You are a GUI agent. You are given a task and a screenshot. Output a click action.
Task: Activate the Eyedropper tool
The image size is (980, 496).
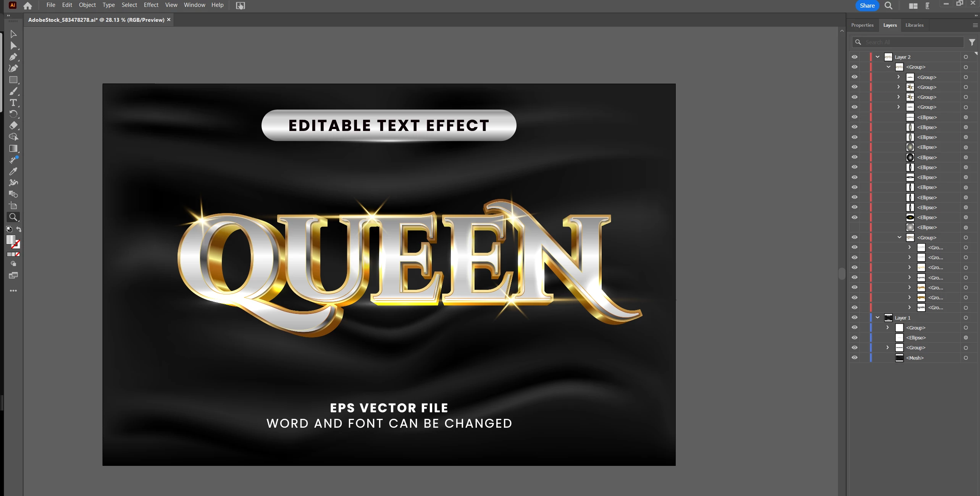[x=13, y=171]
